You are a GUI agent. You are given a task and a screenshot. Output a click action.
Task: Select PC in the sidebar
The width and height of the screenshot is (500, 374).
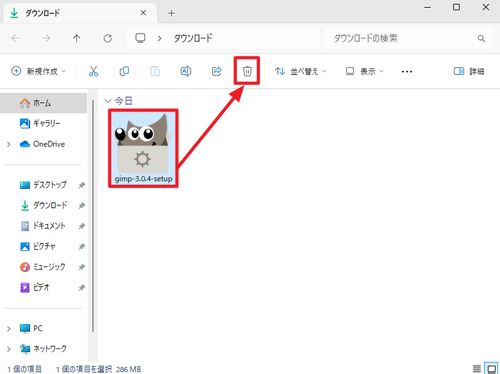[x=43, y=328]
